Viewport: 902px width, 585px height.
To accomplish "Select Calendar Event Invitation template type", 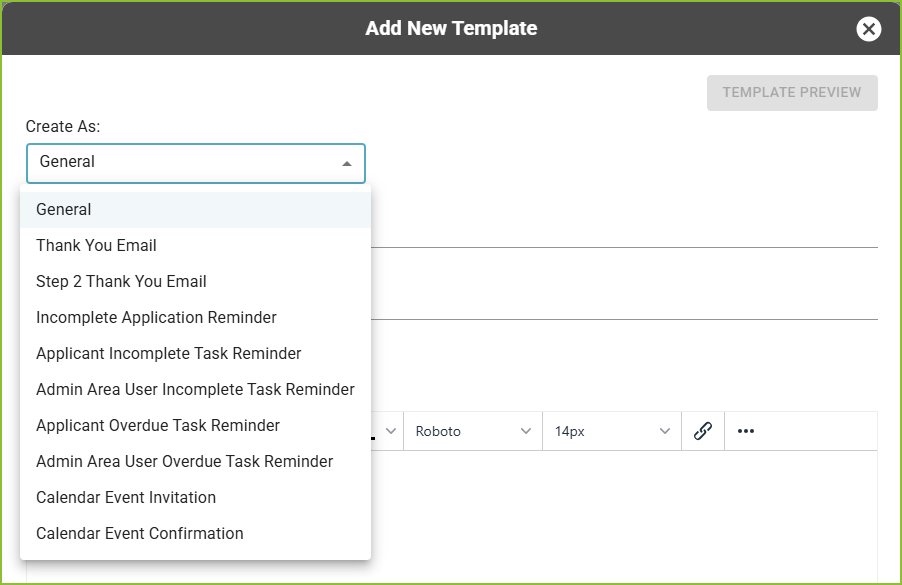I will pyautogui.click(x=126, y=498).
